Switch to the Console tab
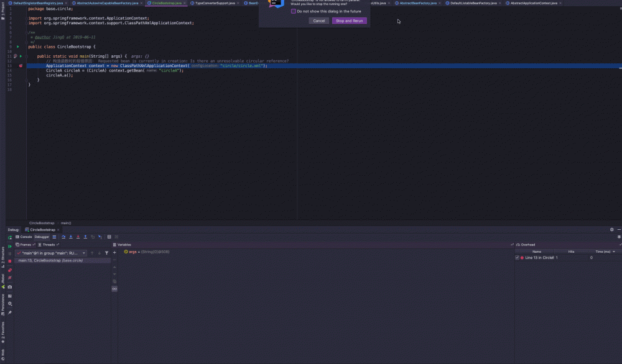This screenshot has width=622, height=364. [24, 237]
